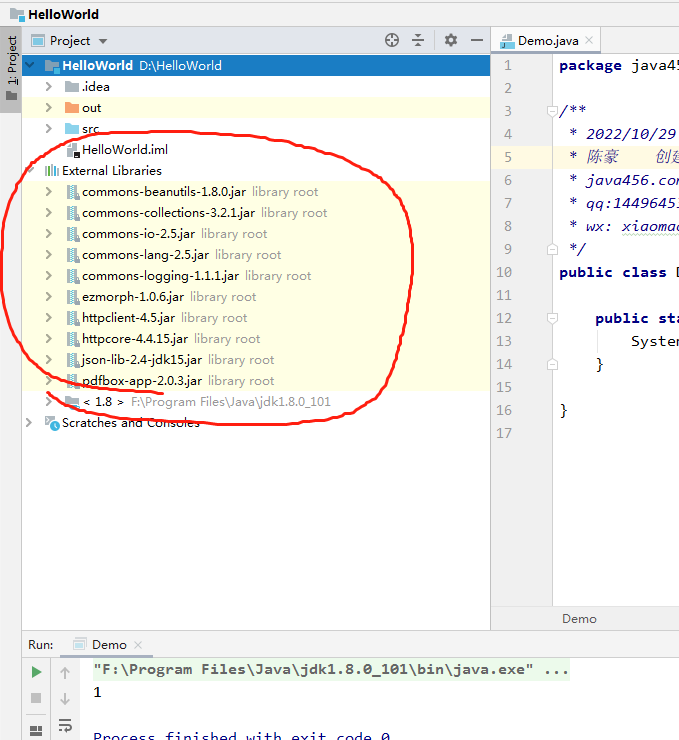Expand commons-collections-3.2.1.jar
679x740 pixels.
(x=49, y=212)
